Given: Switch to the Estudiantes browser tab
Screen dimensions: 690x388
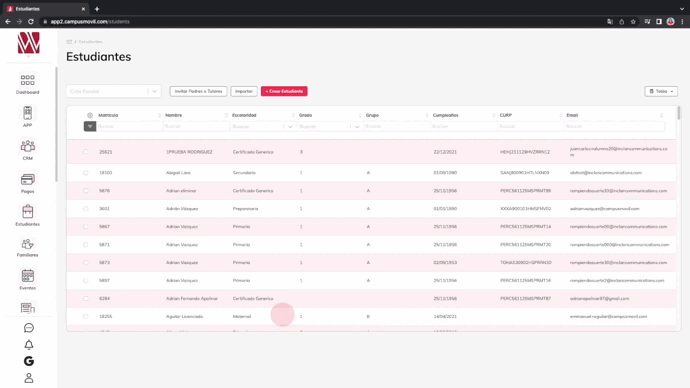Looking at the screenshot, I should tap(44, 9).
